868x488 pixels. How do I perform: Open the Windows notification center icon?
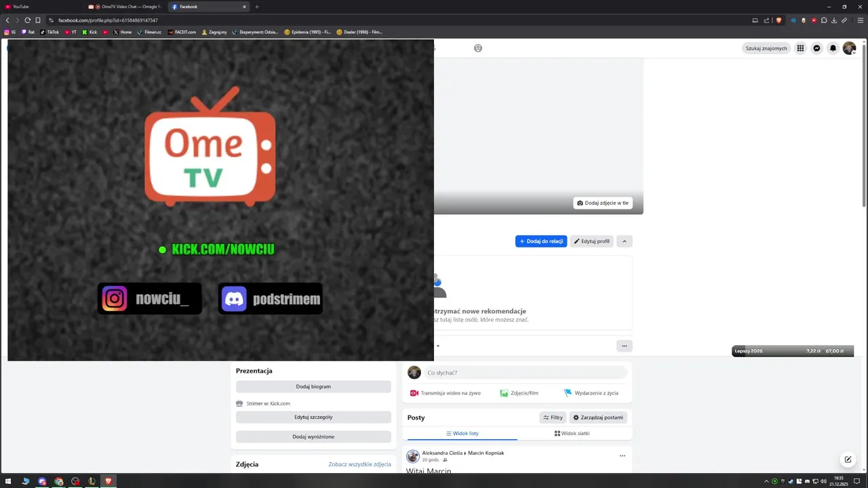point(856,481)
